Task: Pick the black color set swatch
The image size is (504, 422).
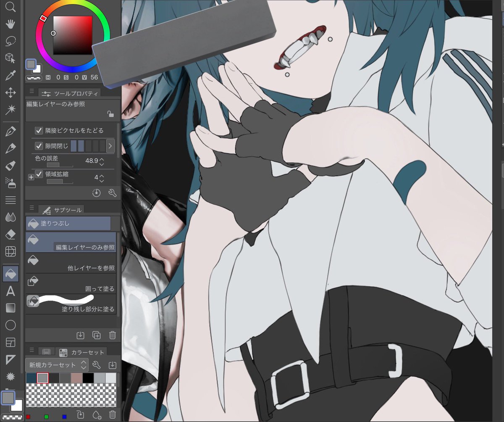Action: click(88, 378)
